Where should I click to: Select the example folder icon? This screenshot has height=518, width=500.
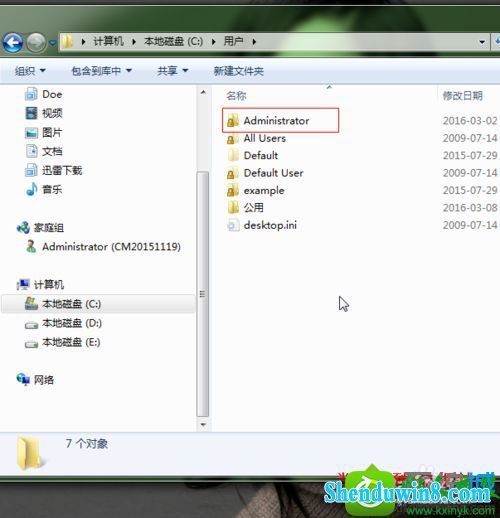[x=233, y=190]
